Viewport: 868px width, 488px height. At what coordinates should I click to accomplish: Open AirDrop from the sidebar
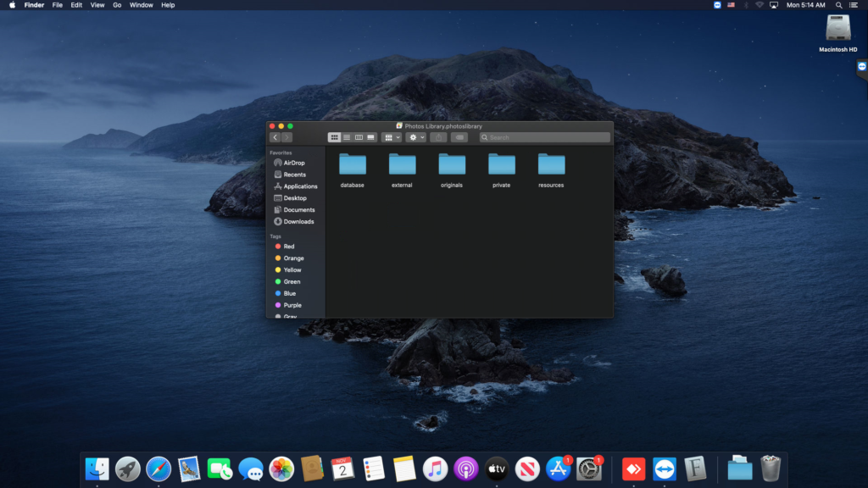pos(292,163)
